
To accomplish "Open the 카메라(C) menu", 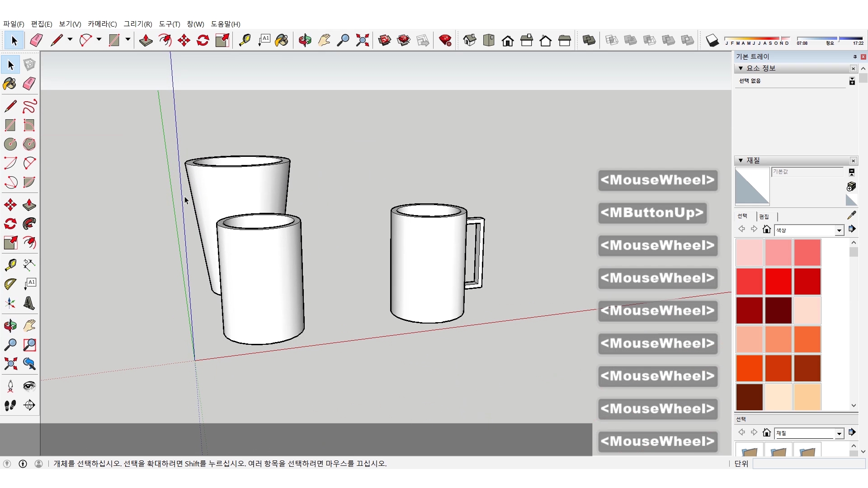I will tap(102, 24).
